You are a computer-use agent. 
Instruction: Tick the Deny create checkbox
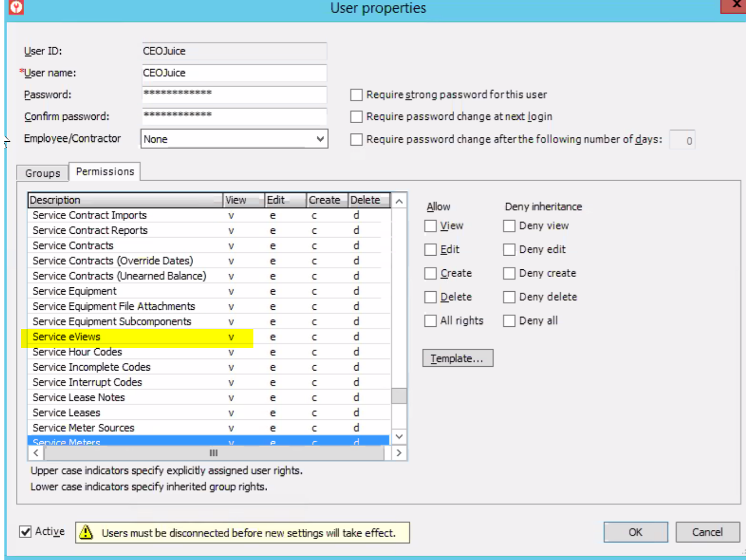coord(509,273)
